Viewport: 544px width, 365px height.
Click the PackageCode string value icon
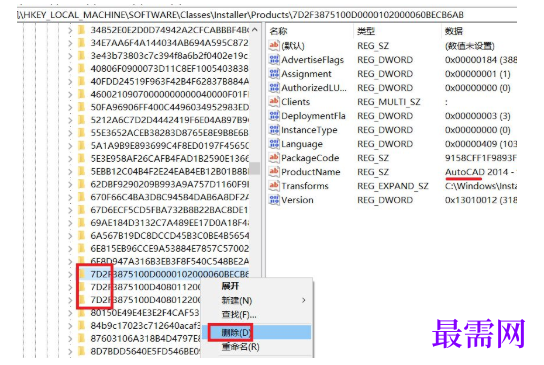tap(274, 158)
